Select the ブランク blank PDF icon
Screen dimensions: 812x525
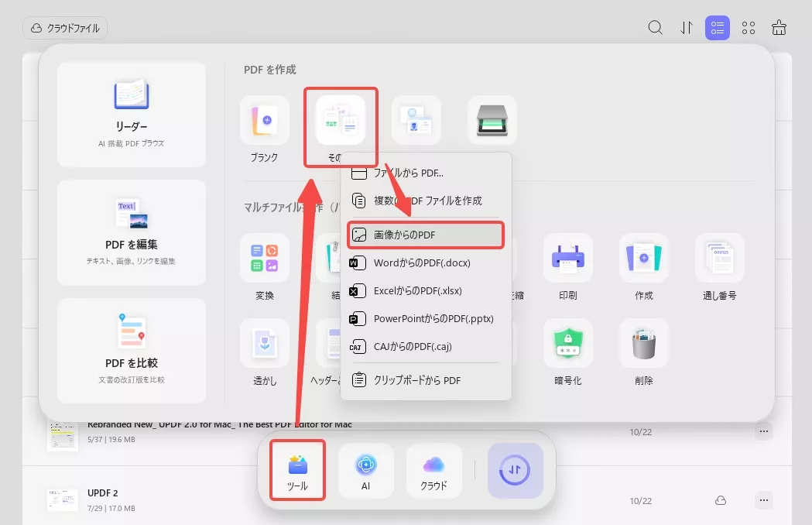pyautogui.click(x=265, y=120)
